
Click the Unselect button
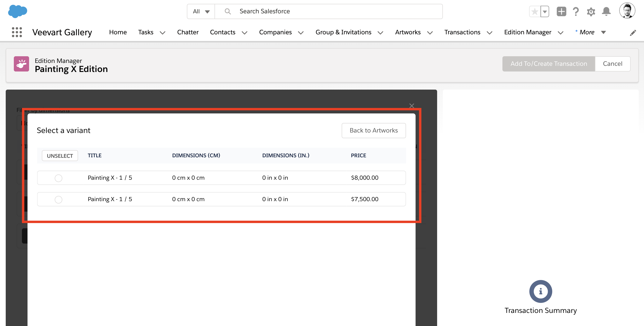[x=60, y=156]
